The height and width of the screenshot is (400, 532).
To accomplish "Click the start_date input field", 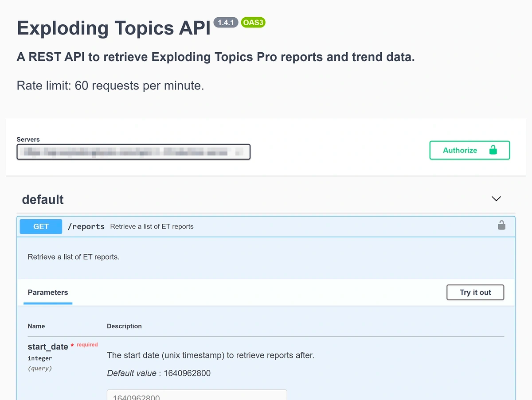I will (x=197, y=395).
